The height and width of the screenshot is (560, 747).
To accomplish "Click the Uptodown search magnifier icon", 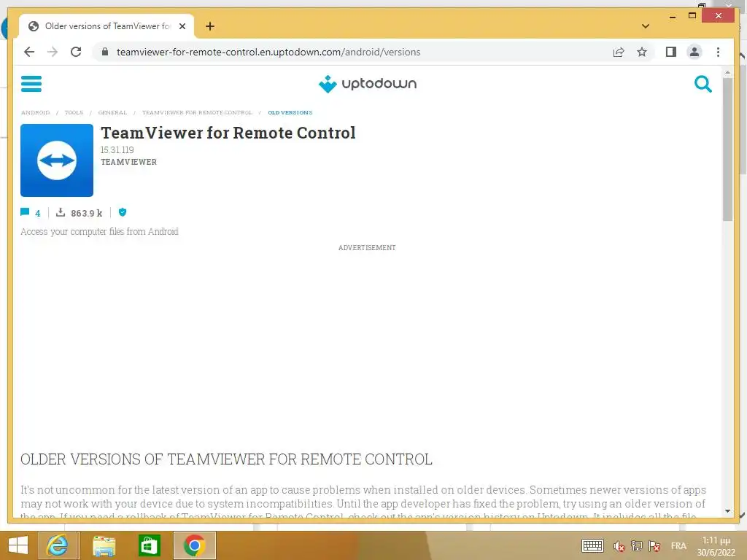I will coord(703,84).
